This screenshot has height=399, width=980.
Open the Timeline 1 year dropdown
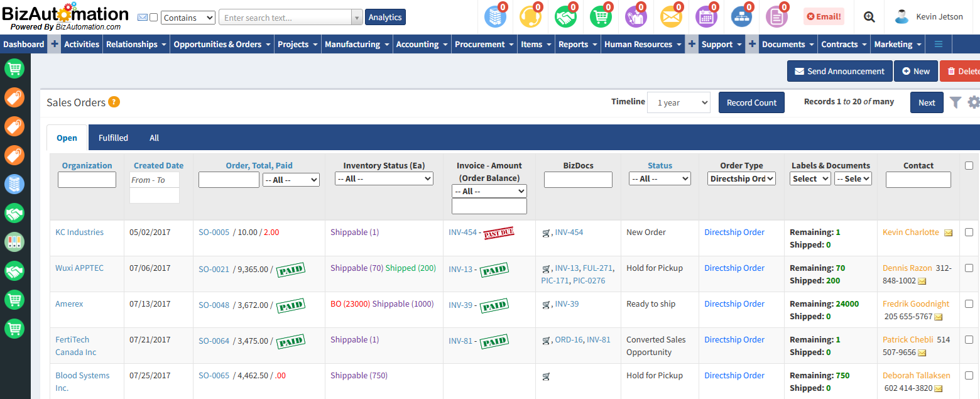pos(678,102)
